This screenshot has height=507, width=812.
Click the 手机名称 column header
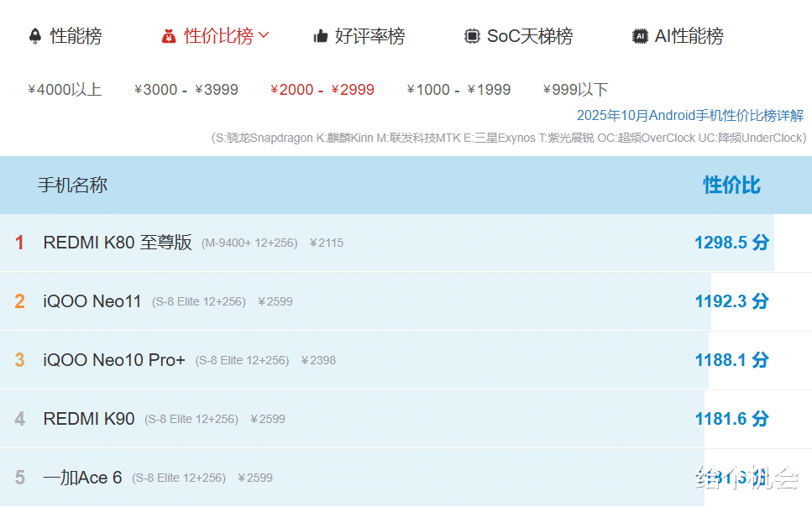(x=72, y=185)
